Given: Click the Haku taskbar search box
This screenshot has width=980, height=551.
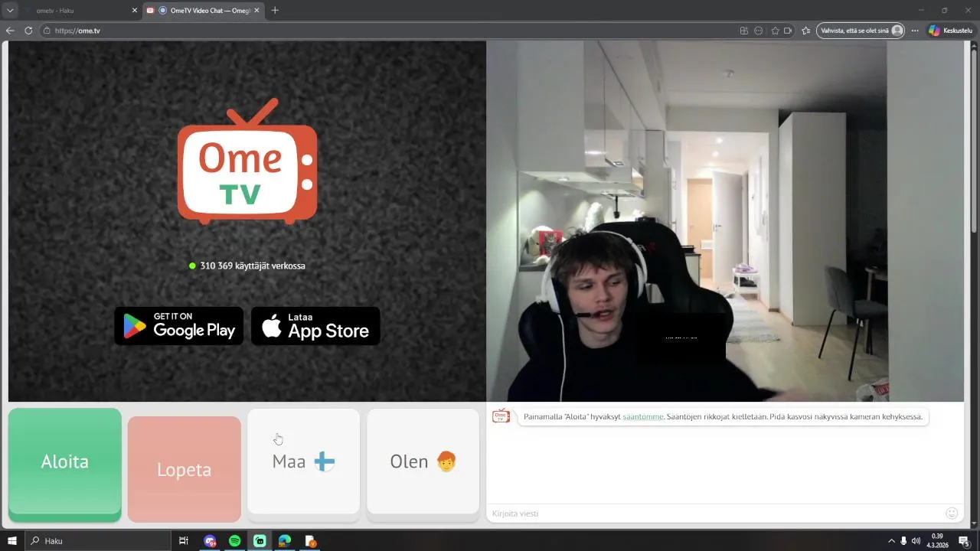Looking at the screenshot, I should 98,541.
